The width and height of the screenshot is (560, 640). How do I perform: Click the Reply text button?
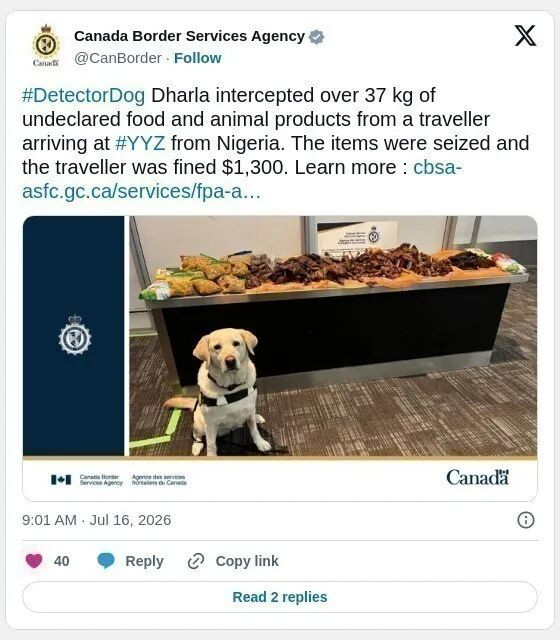144,561
